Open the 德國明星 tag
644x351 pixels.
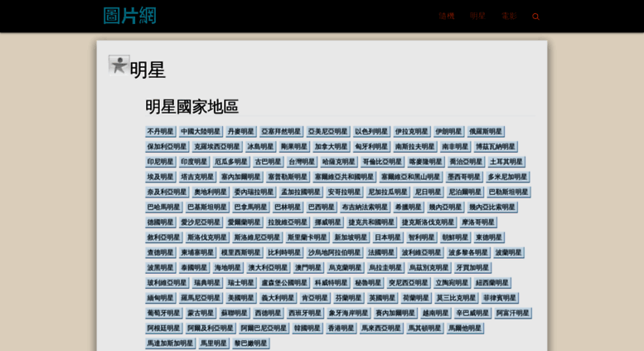(x=161, y=222)
